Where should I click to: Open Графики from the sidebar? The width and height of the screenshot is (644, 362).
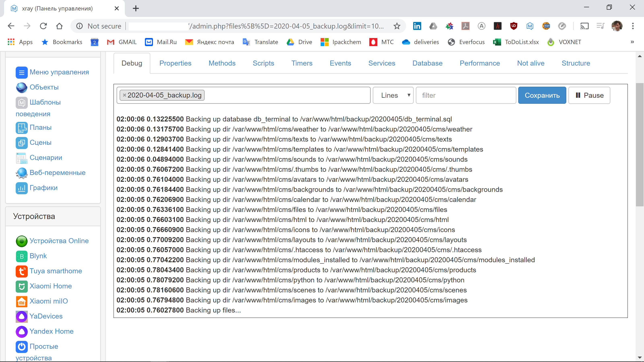coord(43,188)
